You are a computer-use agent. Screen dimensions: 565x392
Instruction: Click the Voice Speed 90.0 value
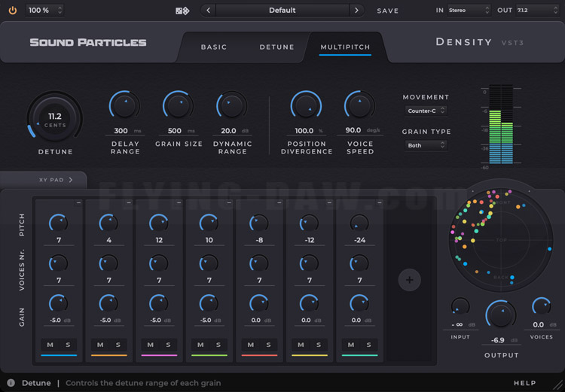[360, 130]
